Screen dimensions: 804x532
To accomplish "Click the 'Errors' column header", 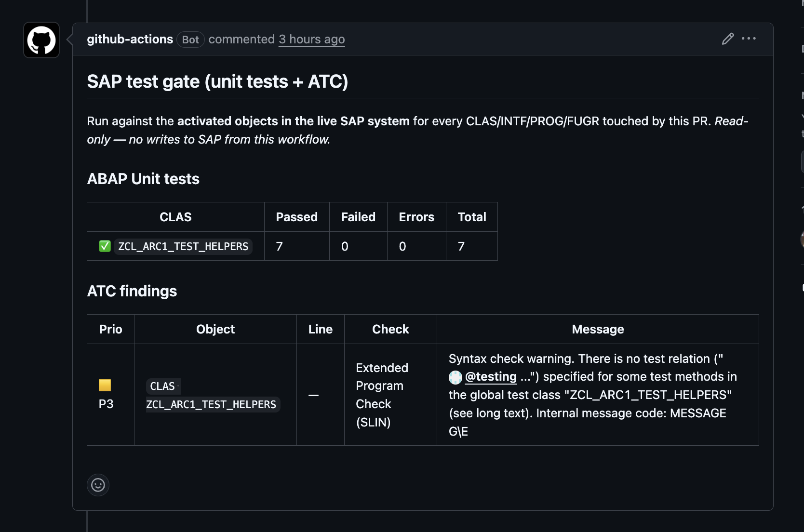I will 416,217.
